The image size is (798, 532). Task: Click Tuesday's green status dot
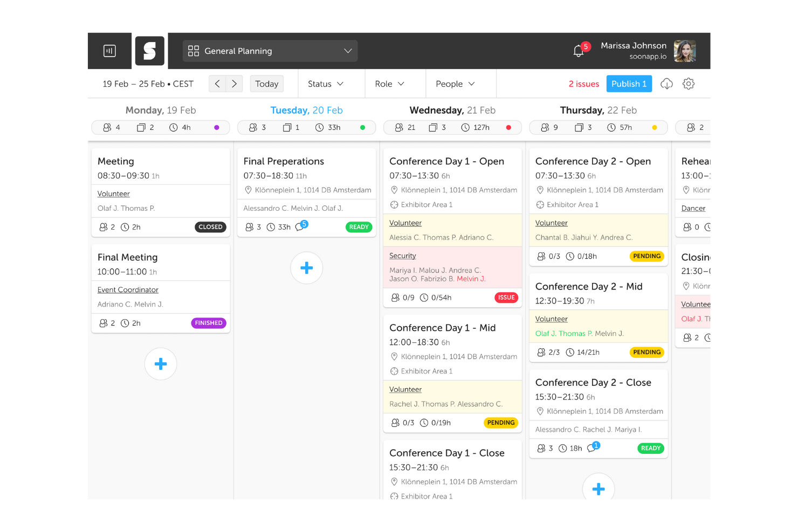click(363, 128)
